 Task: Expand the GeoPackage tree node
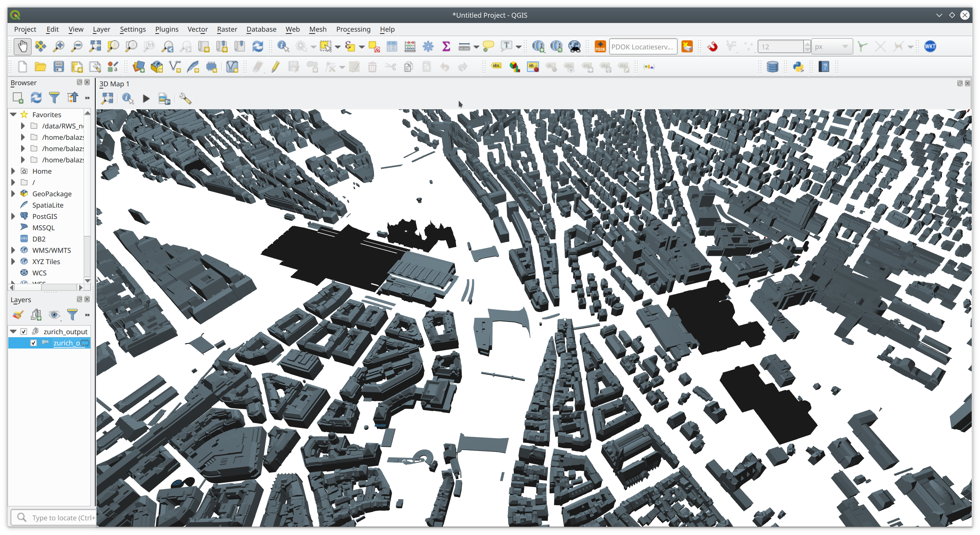coord(13,194)
